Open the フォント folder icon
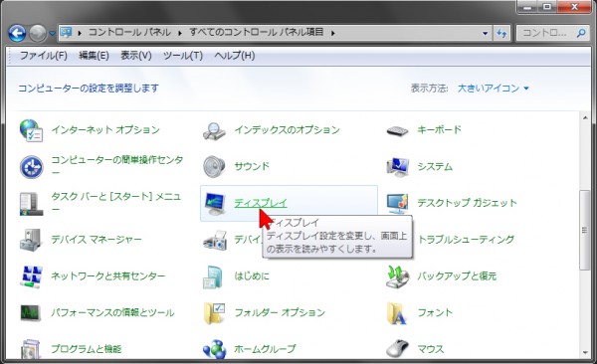 pyautogui.click(x=397, y=313)
